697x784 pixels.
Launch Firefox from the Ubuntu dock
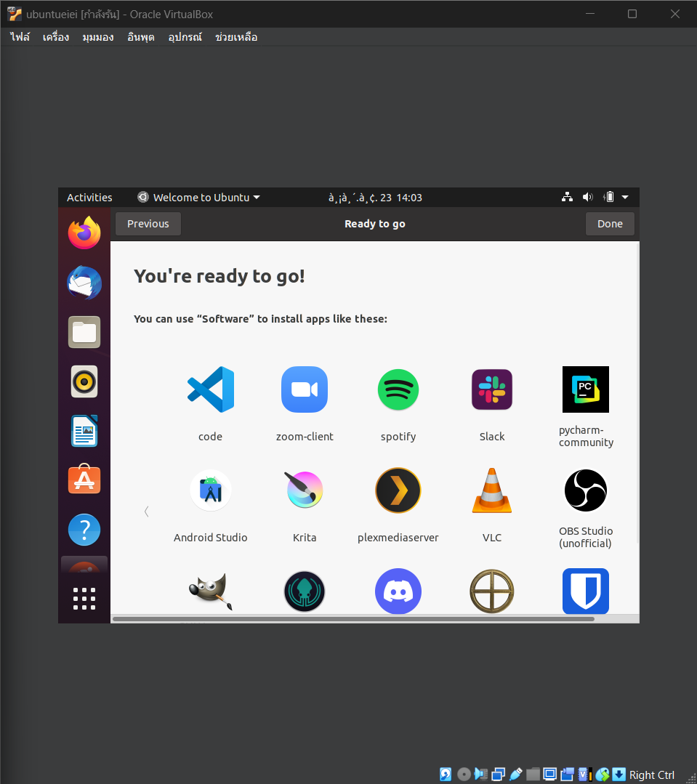tap(84, 233)
